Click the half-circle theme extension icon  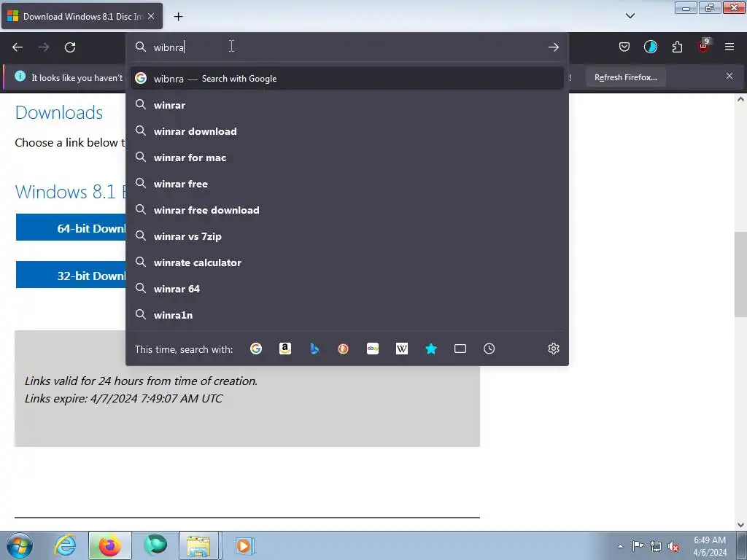click(x=650, y=47)
